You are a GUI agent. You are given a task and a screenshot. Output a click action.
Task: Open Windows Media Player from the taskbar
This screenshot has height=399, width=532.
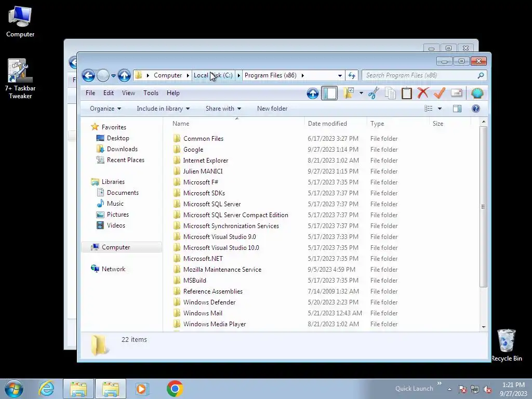(x=142, y=389)
